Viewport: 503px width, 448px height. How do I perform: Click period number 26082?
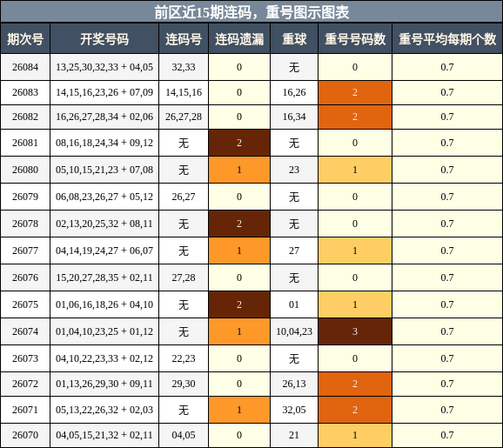point(25,117)
